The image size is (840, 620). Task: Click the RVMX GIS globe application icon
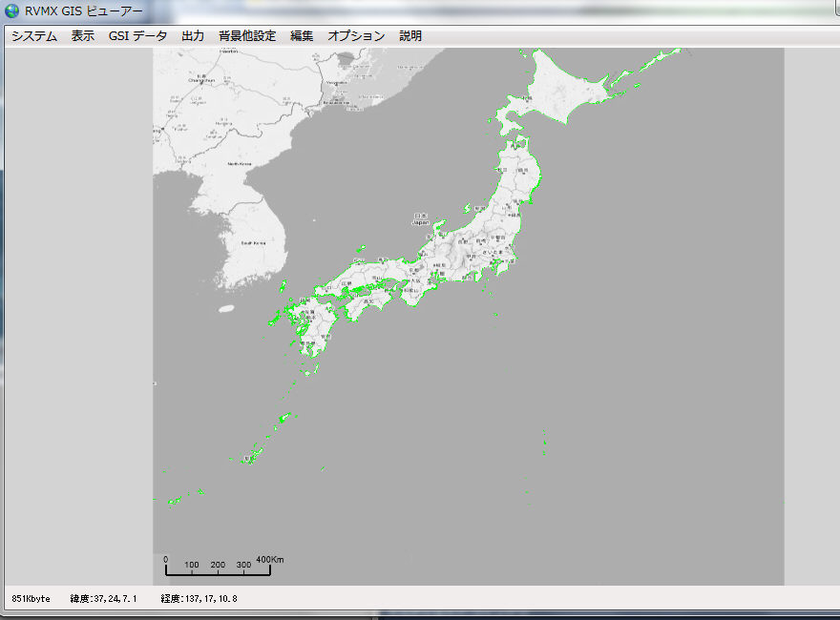coord(12,11)
